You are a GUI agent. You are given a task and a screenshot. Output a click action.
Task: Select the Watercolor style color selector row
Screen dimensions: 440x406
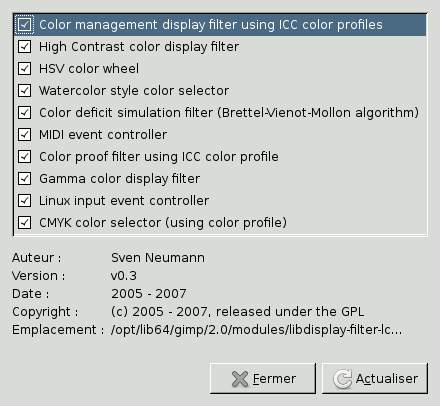220,91
